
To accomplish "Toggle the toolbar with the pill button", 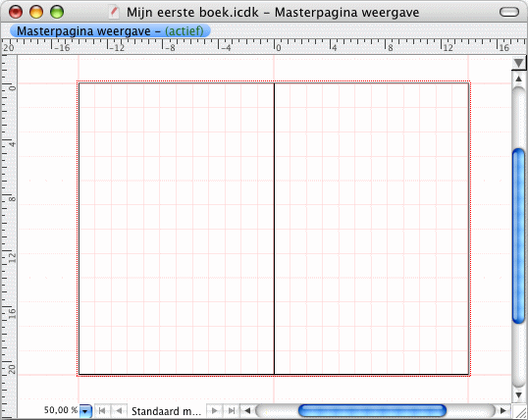I will [509, 12].
